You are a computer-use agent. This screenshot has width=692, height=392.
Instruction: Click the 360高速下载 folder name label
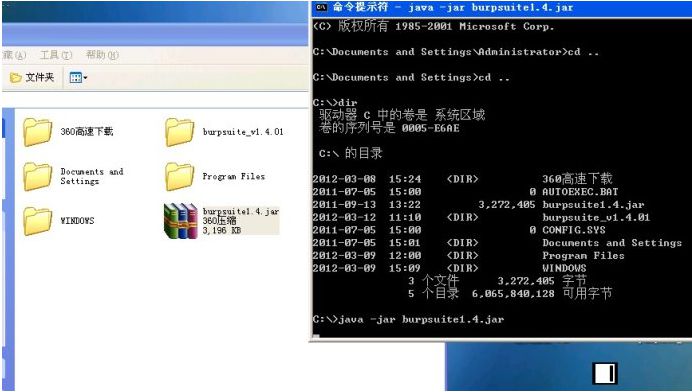click(86, 132)
